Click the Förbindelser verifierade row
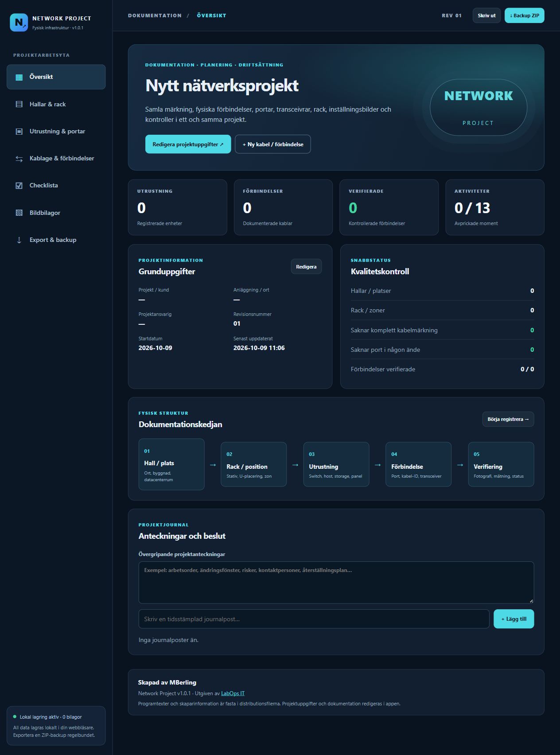Screen dimensions: 560x755 pyautogui.click(x=442, y=369)
